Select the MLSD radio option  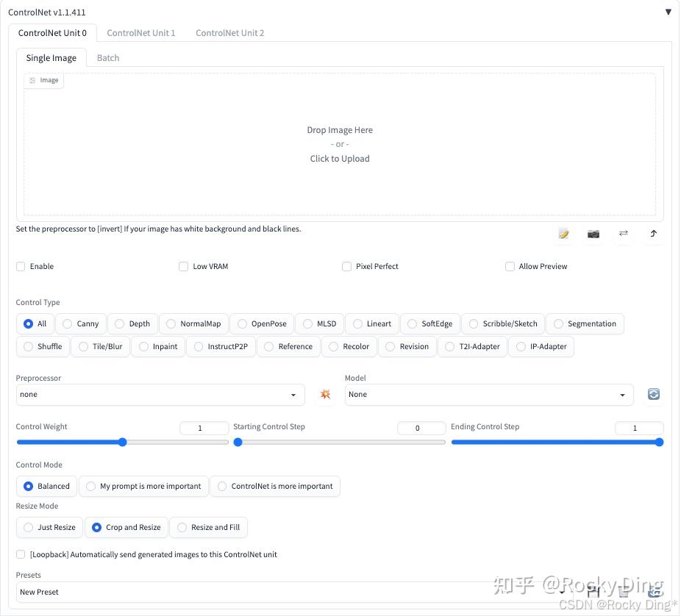tap(320, 324)
